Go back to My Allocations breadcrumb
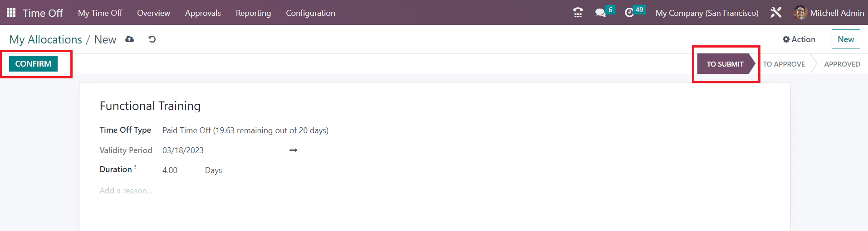This screenshot has width=868, height=231. 45,40
